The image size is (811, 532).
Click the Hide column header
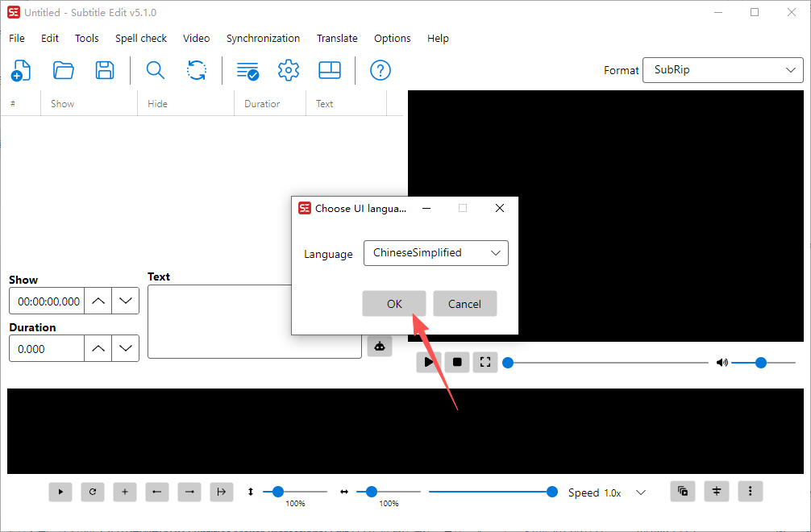point(185,103)
